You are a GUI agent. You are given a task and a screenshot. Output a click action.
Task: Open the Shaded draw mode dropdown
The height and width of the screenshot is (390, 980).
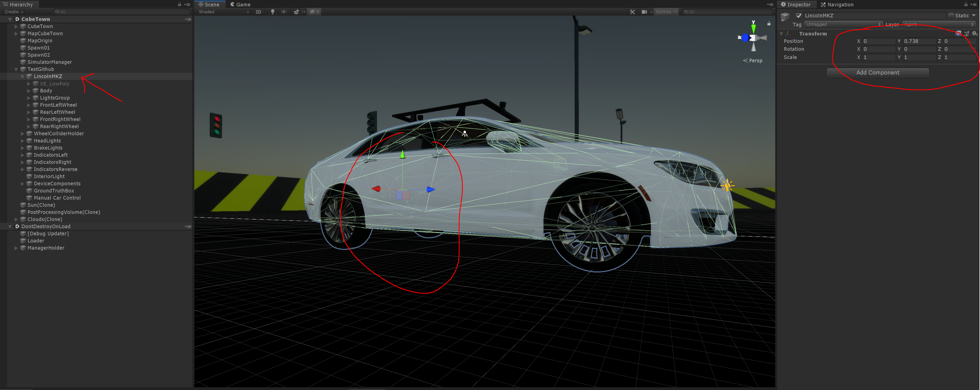tap(223, 12)
